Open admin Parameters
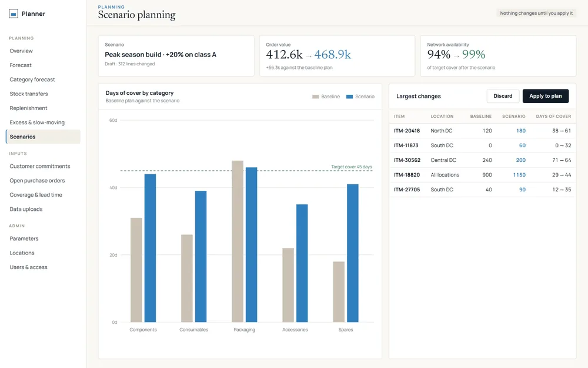The height and width of the screenshot is (368, 588). pos(24,238)
